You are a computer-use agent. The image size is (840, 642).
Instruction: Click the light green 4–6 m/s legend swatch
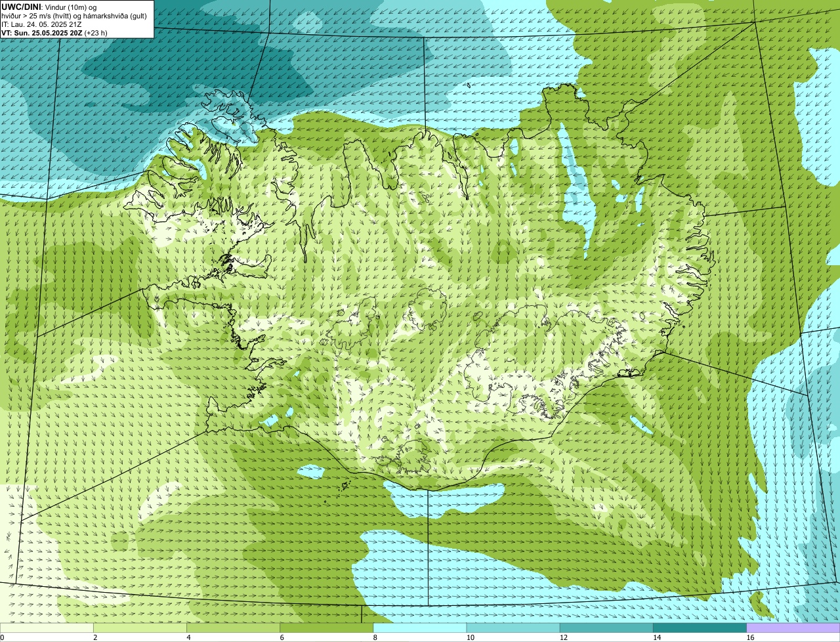[233, 628]
